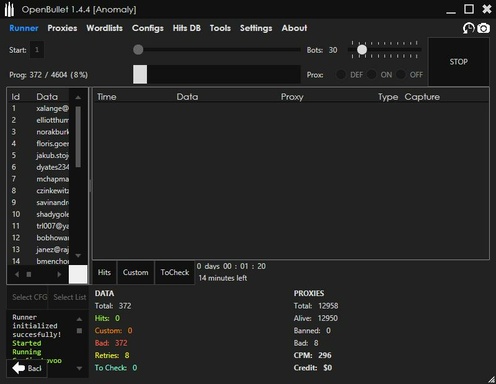The height and width of the screenshot is (384, 496).
Task: Select data list row with Id 1
Action: tap(39, 108)
